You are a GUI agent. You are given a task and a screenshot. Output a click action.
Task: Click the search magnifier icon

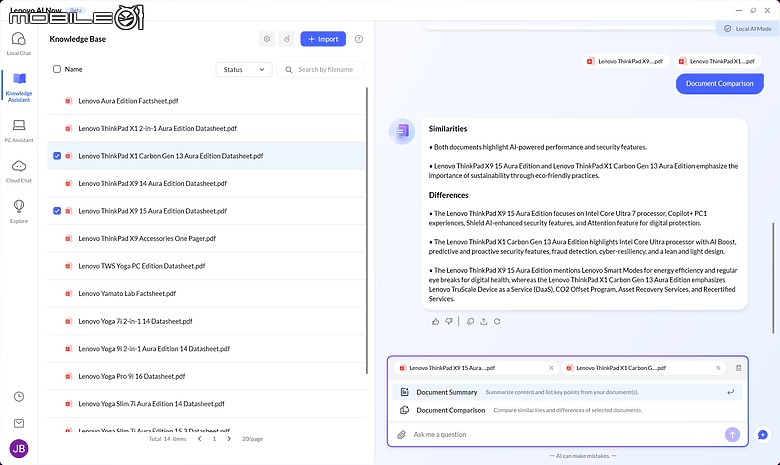[289, 70]
